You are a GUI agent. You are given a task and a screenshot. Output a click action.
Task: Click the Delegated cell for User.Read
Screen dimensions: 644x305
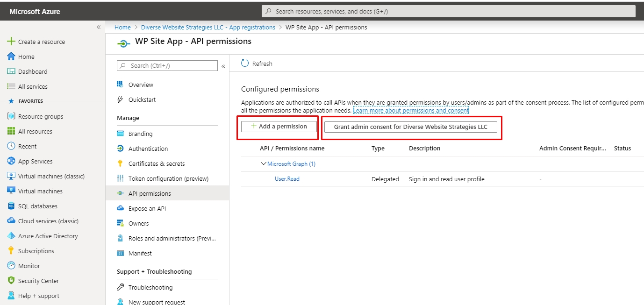click(x=385, y=179)
